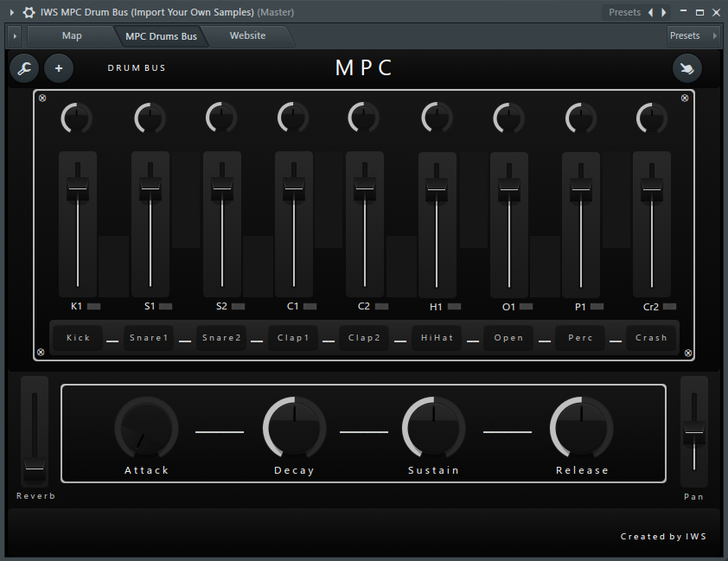The width and height of the screenshot is (728, 561).
Task: Click the C2 channel knob
Action: (x=363, y=118)
